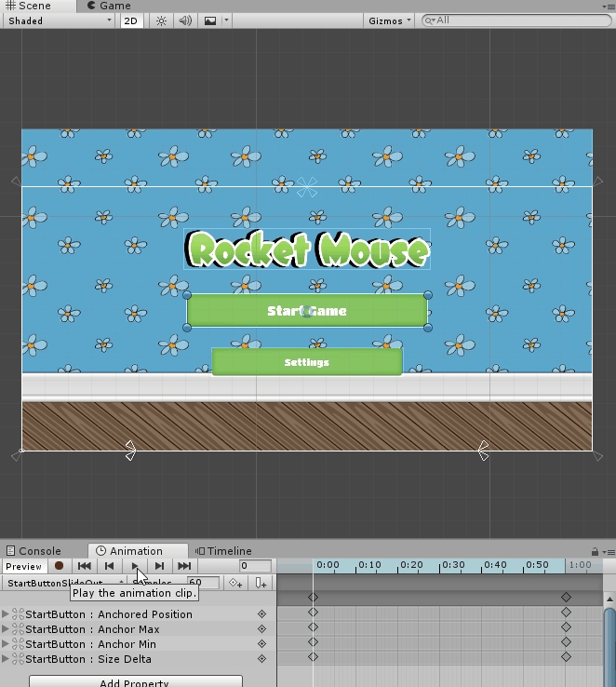Toggle the 2D scene view mode
The width and height of the screenshot is (616, 687).
click(x=132, y=20)
